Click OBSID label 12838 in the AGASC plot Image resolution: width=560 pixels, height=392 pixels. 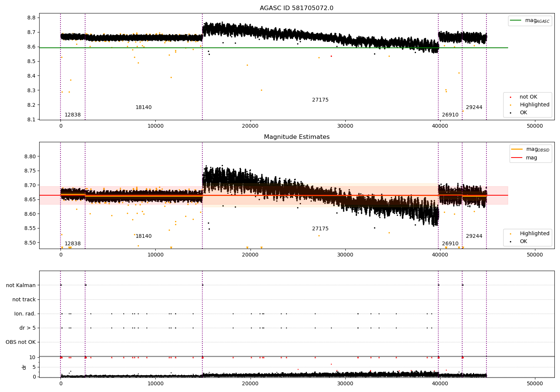[x=72, y=115]
